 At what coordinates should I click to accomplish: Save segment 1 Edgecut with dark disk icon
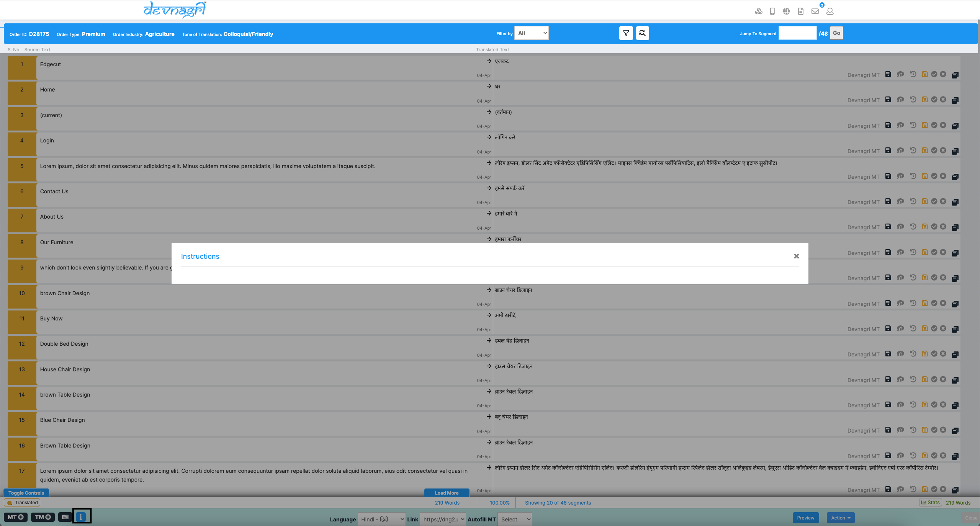click(x=888, y=74)
